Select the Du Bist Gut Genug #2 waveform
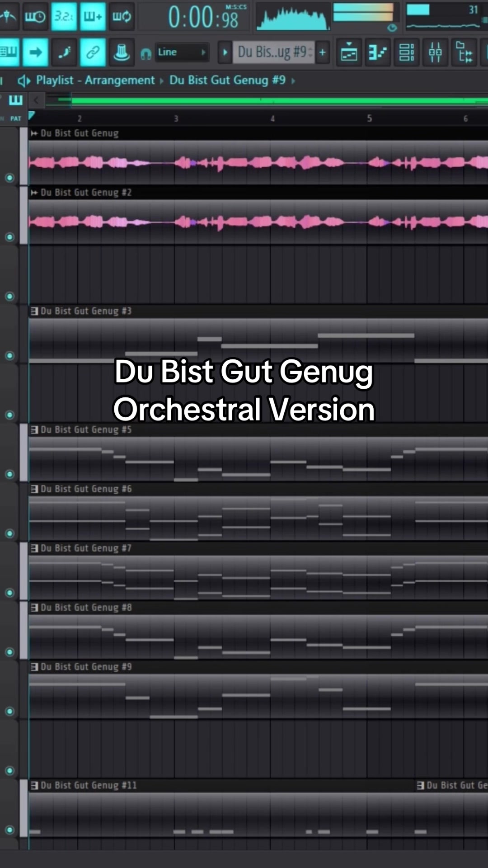Image resolution: width=488 pixels, height=868 pixels. (x=258, y=222)
